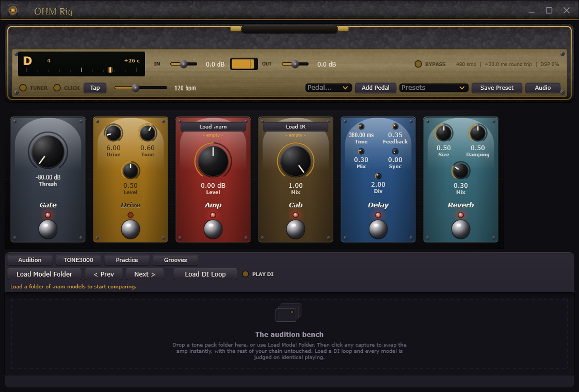This screenshot has width=579, height=392.
Task: Click the Drive pedal's Level knob
Action: coord(130,170)
